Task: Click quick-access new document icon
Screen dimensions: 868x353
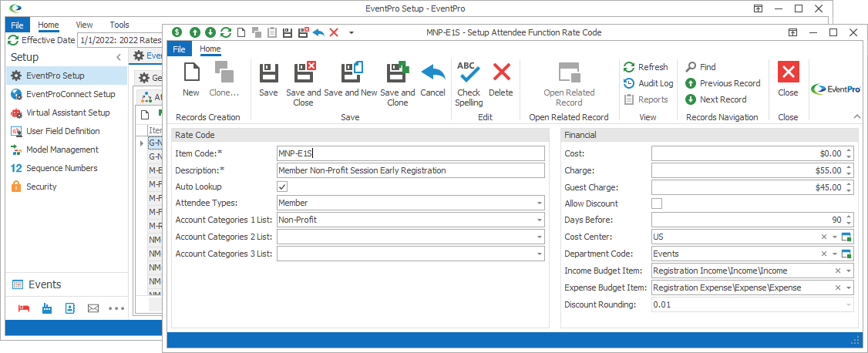Action: coord(241,32)
